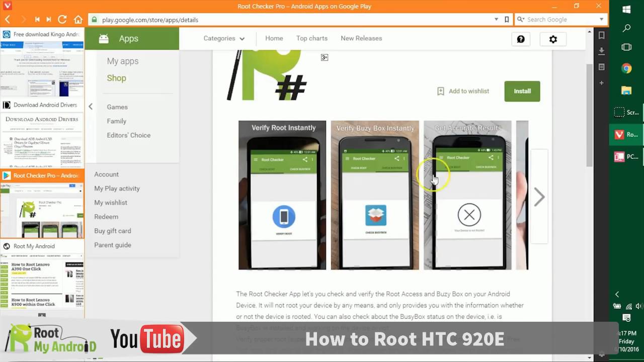This screenshot has width=644, height=362.
Task: Open the address bar history dropdown
Action: (x=497, y=20)
